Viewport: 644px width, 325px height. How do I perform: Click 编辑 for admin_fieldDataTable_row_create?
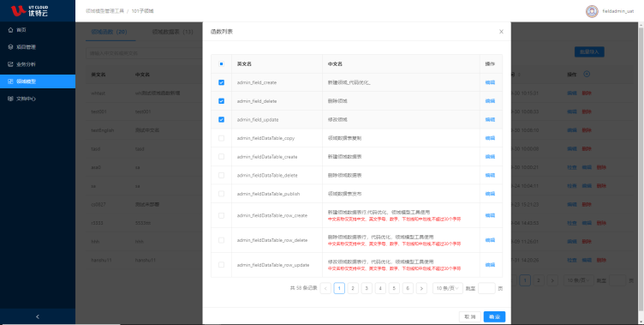(x=490, y=215)
